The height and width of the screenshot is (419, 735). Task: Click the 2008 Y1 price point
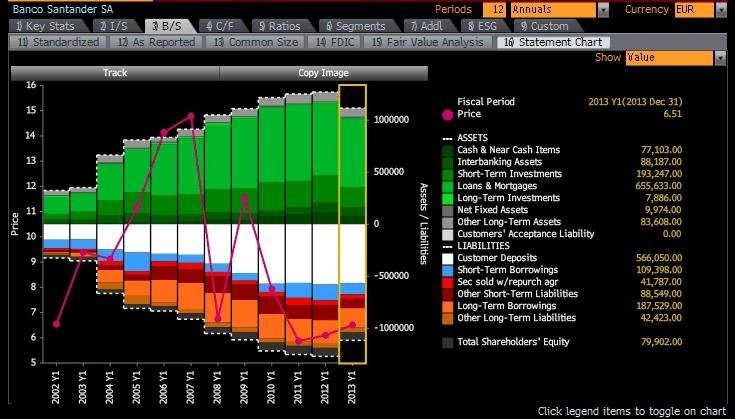pyautogui.click(x=218, y=319)
